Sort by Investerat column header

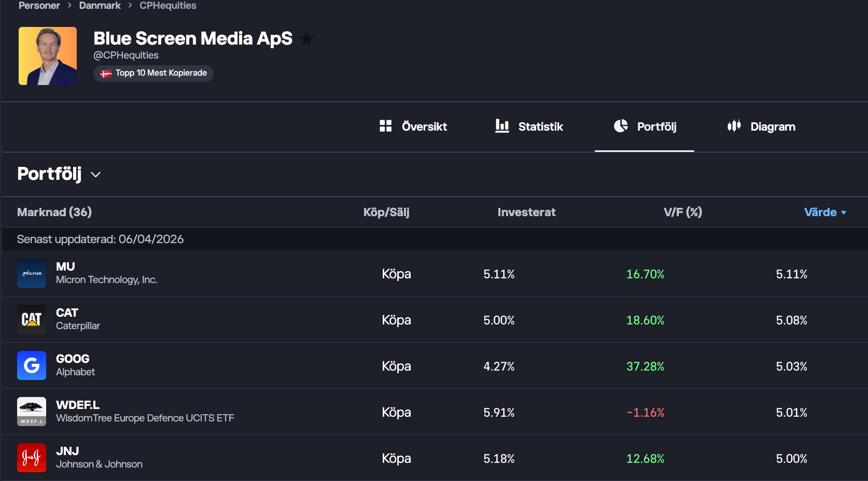coord(526,212)
